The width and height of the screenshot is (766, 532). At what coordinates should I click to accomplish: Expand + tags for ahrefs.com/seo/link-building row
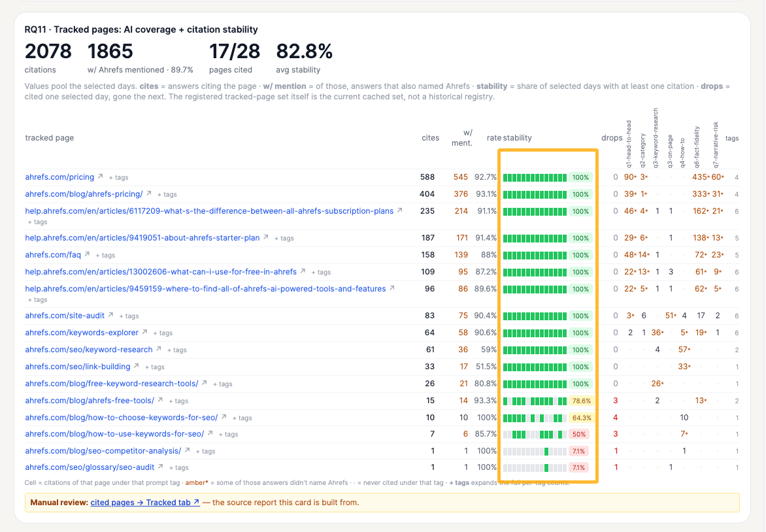tap(154, 367)
